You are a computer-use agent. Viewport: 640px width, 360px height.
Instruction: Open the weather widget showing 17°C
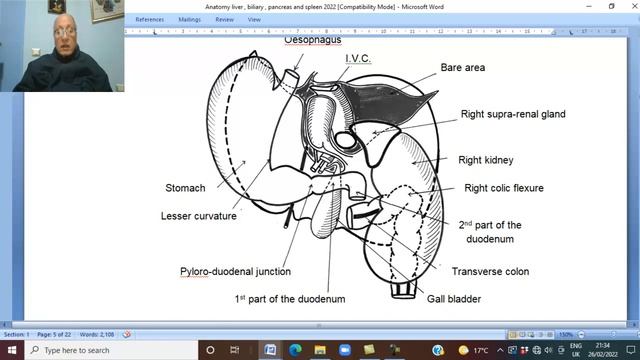[473, 350]
